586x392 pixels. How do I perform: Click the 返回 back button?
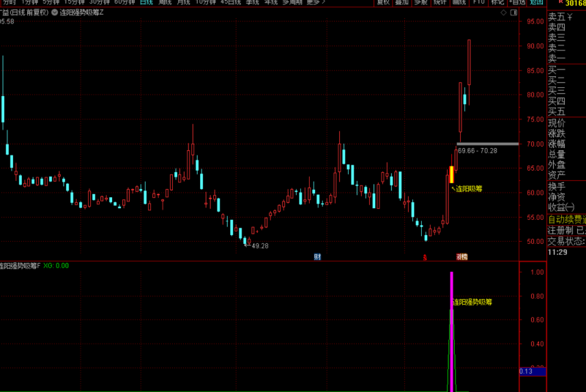coord(537,2)
